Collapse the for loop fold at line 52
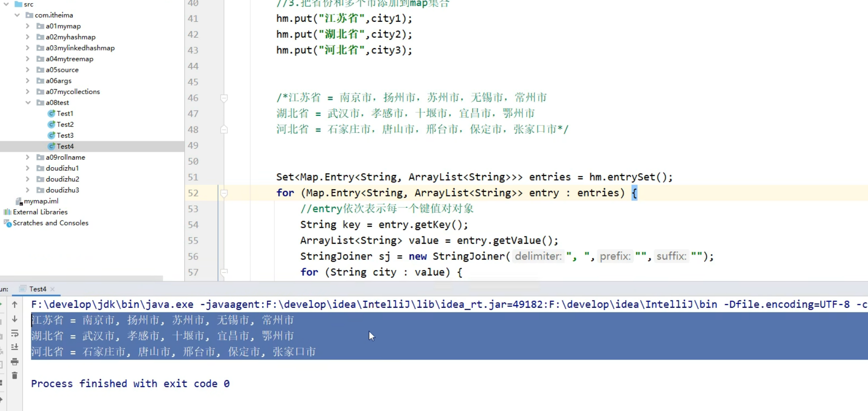 pyautogui.click(x=224, y=193)
